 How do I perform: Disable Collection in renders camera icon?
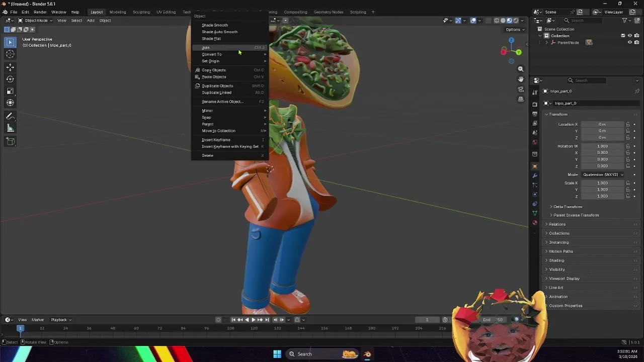[x=636, y=36]
